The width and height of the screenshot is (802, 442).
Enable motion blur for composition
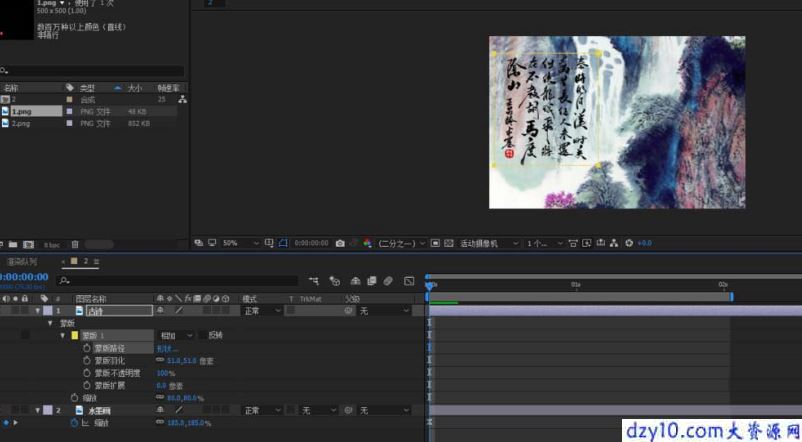click(388, 280)
